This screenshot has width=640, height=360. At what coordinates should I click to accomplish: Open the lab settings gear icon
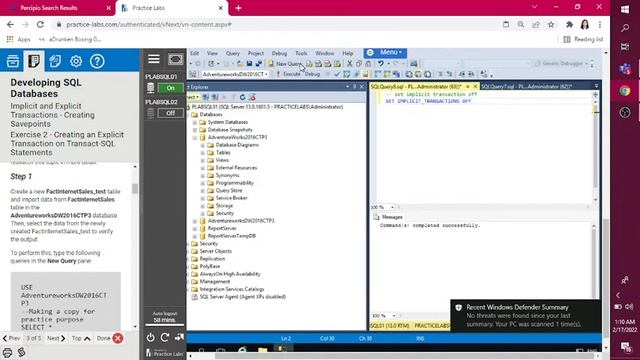[76, 61]
